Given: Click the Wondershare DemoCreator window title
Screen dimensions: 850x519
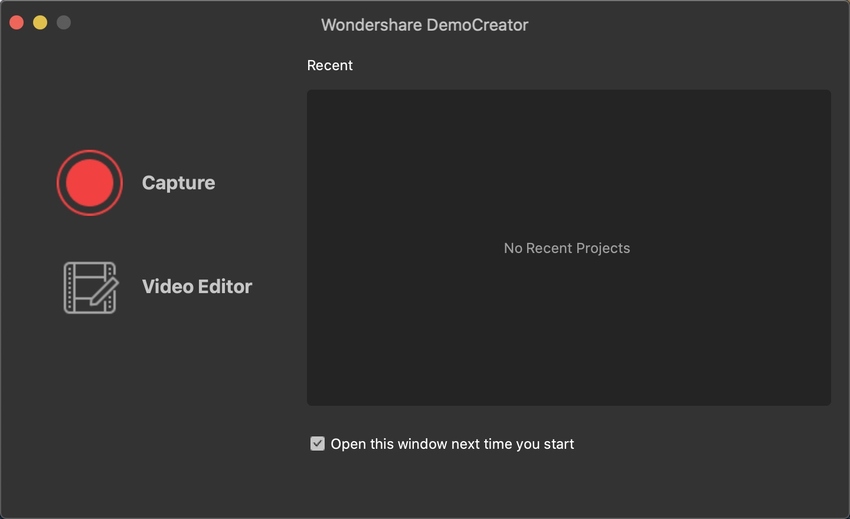Looking at the screenshot, I should click(x=425, y=24).
